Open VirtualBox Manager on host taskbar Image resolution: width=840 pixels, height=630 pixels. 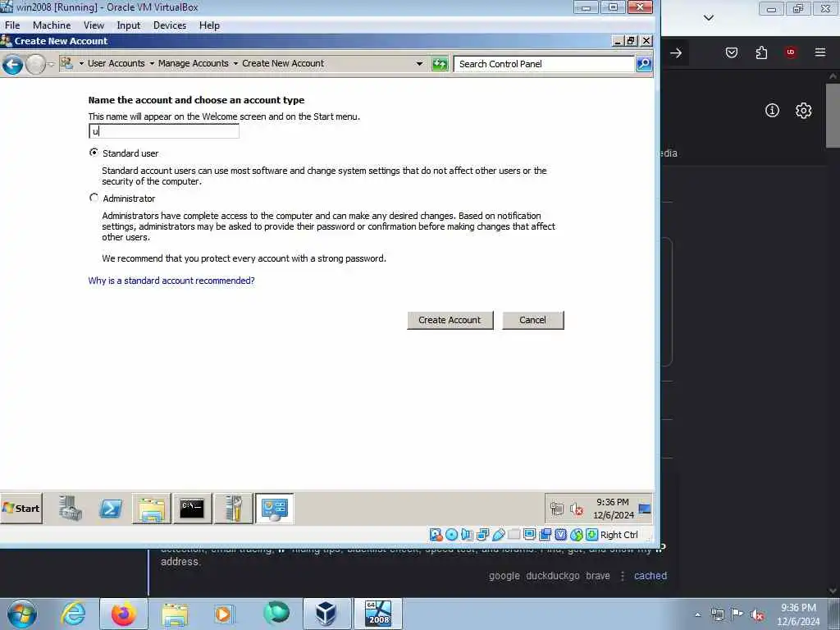click(x=326, y=614)
